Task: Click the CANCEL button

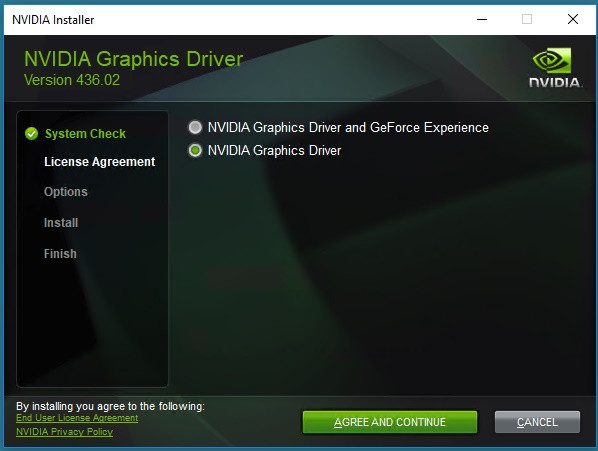Action: [537, 422]
